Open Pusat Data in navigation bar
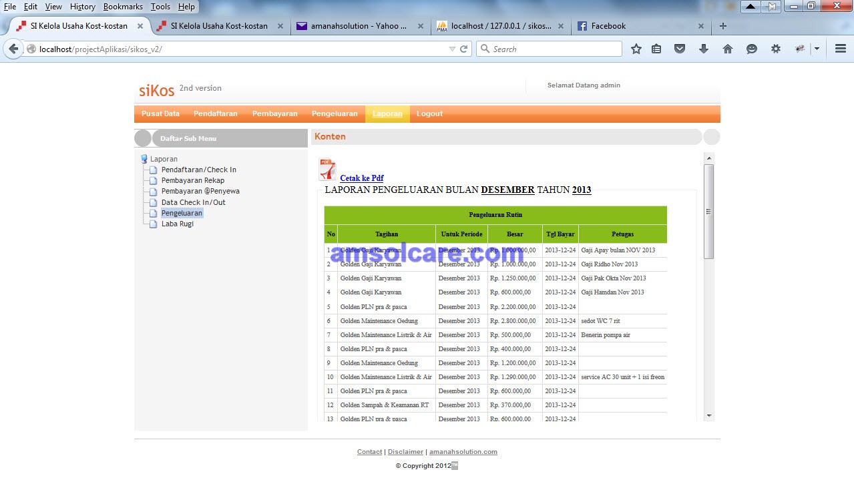Viewport: 854px width, 504px height. pos(160,114)
